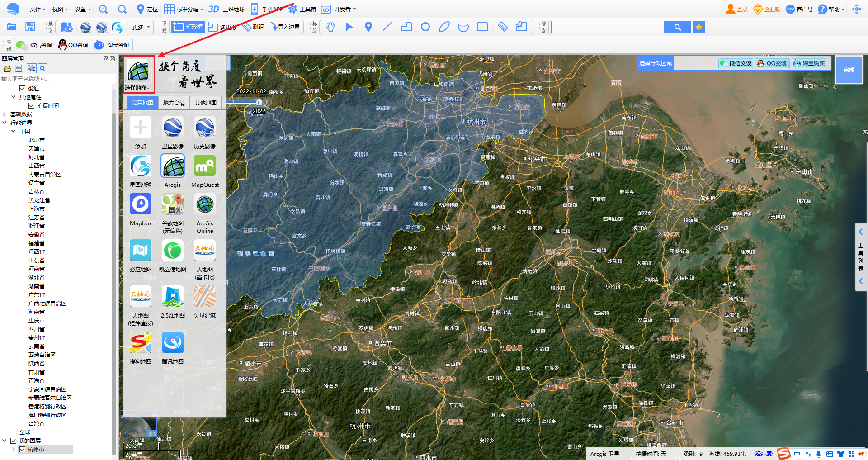Click the zoom in magnifier icon
The image size is (868, 460).
[104, 9]
